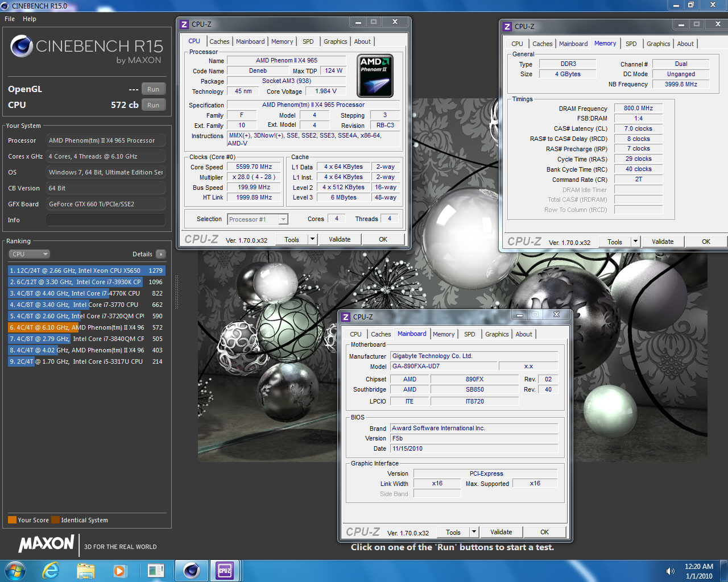Click the Show Desktop strip at taskbar end

pos(723,571)
